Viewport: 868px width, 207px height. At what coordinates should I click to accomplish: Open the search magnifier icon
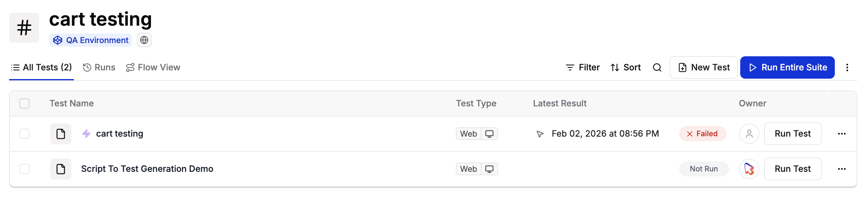tap(657, 67)
